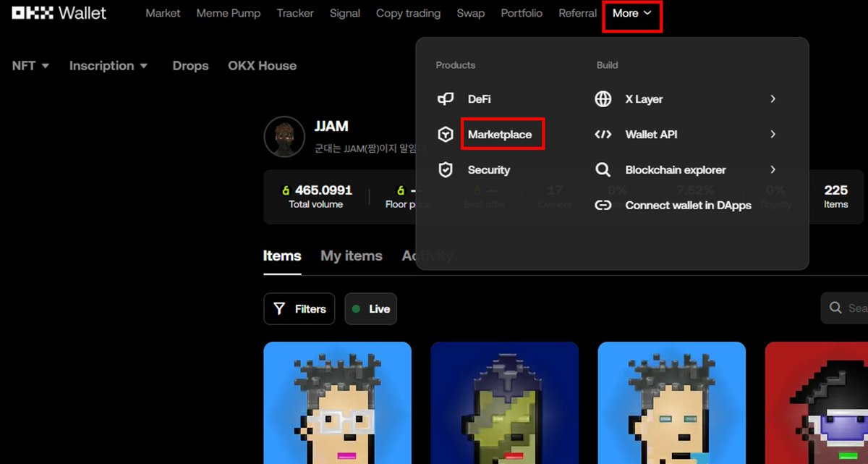Open Meme Pump in the top navigation
This screenshot has width=868, height=464.
tap(229, 14)
